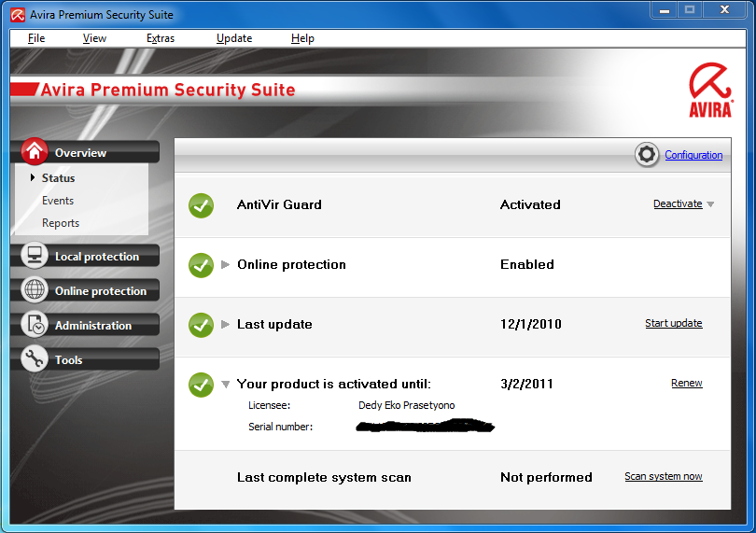Click the 3/2/2011 expiration date

(526, 384)
